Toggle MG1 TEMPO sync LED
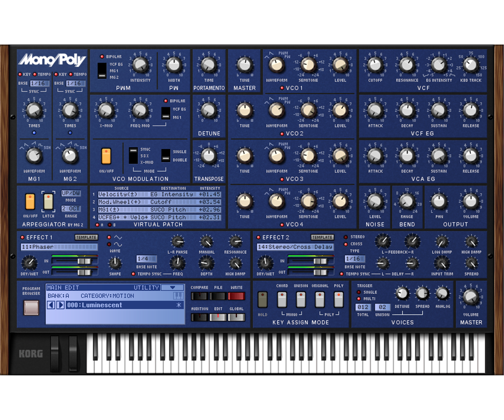Viewport: 504px width, 420px height. coord(34,74)
